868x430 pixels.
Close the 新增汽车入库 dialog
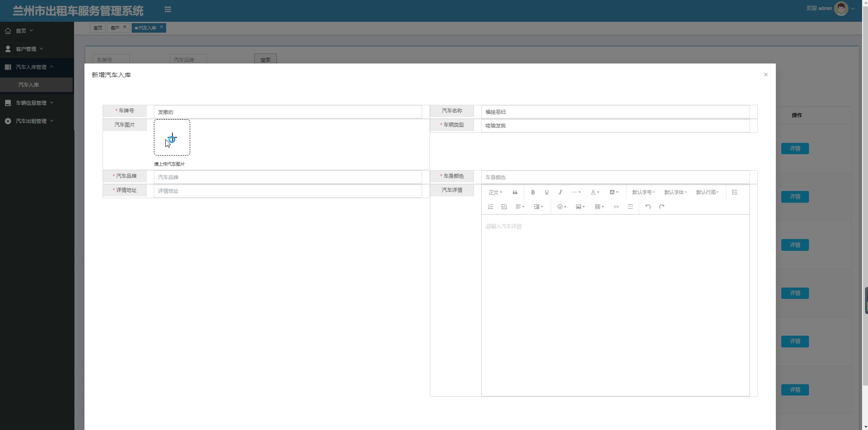click(x=766, y=75)
